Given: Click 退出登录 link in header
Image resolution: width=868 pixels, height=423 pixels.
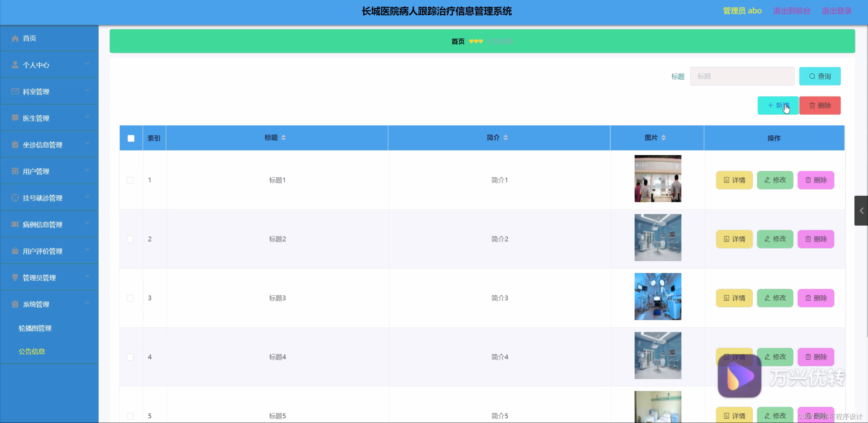Looking at the screenshot, I should tap(836, 11).
